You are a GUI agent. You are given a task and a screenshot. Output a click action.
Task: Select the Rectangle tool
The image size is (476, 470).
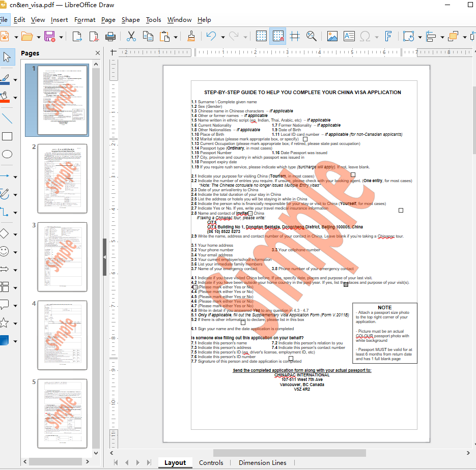(x=7, y=136)
